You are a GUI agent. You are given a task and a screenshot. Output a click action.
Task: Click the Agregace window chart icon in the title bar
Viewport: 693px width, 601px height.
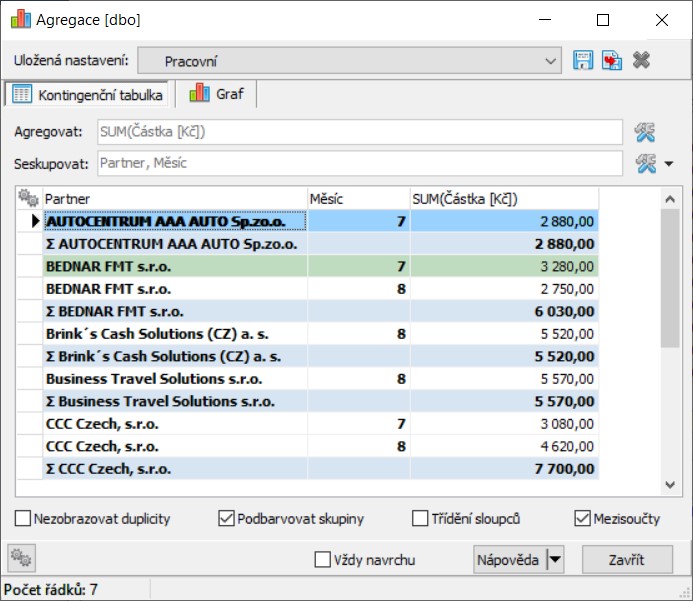tap(21, 19)
